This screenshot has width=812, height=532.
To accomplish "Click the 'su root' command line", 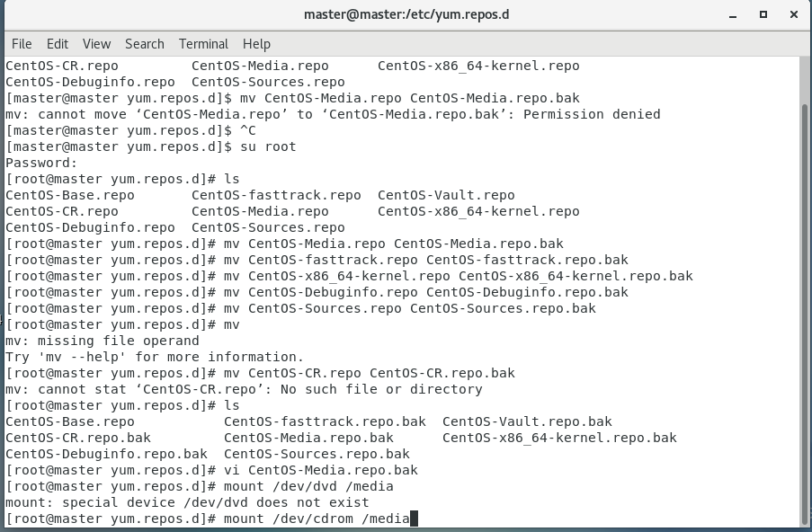I will pos(151,146).
